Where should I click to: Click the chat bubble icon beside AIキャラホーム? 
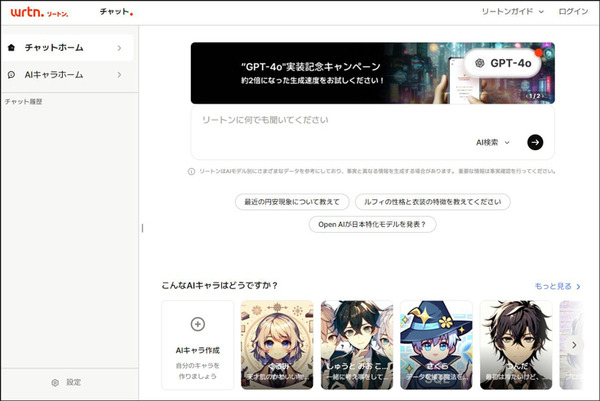point(12,74)
